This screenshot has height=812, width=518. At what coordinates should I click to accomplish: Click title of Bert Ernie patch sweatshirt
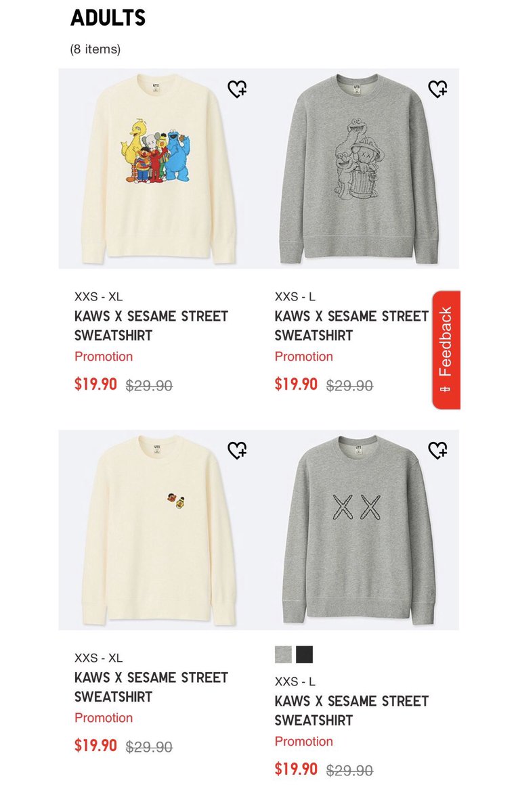point(151,687)
